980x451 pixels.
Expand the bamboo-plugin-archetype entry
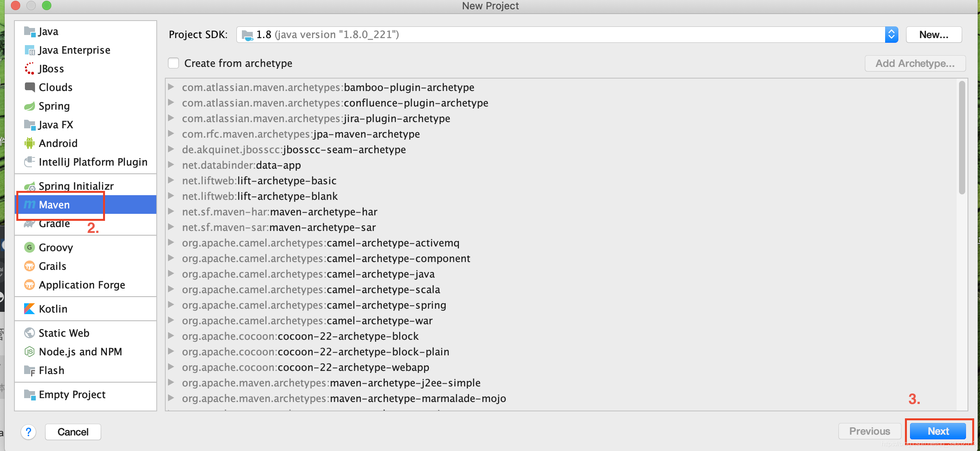coord(171,87)
